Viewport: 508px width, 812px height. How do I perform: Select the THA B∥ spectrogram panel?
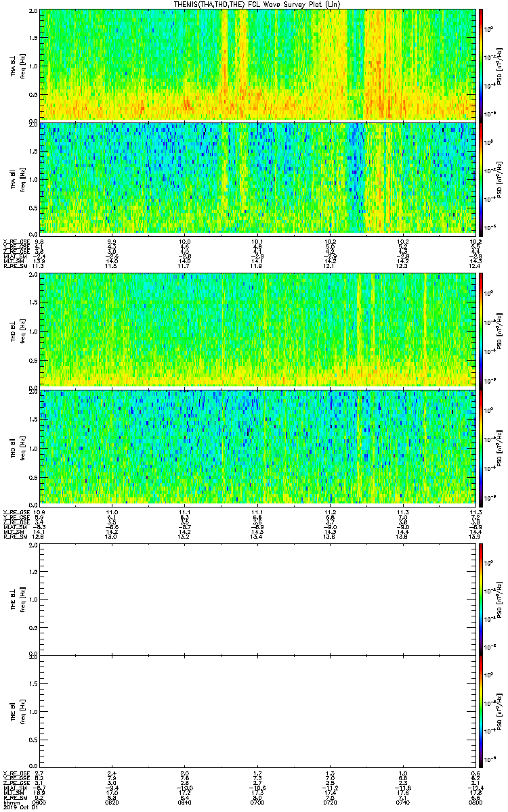(258, 179)
